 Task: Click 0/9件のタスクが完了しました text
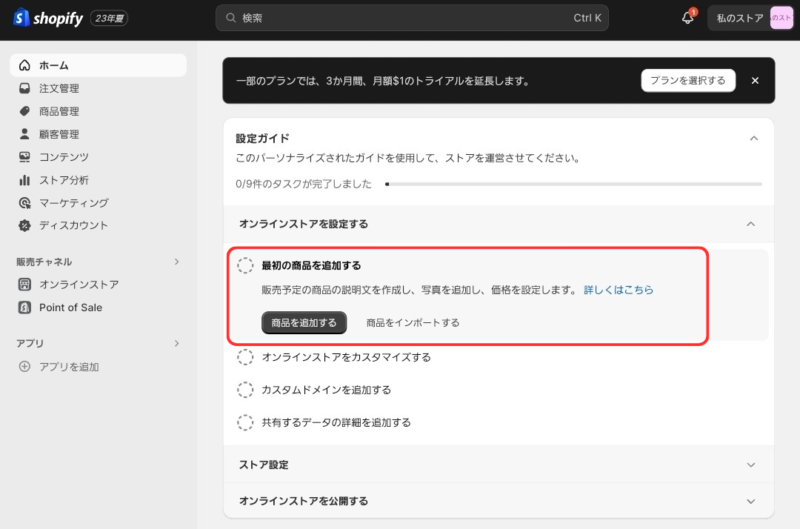point(303,184)
